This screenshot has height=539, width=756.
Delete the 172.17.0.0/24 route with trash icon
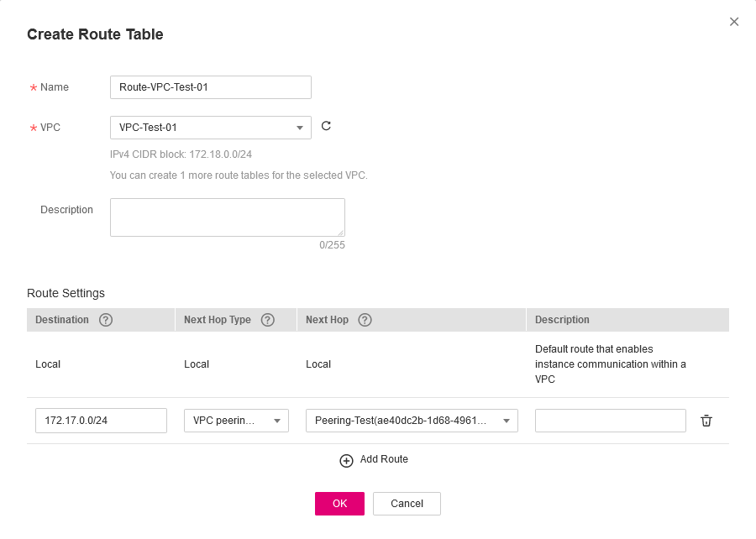(706, 421)
